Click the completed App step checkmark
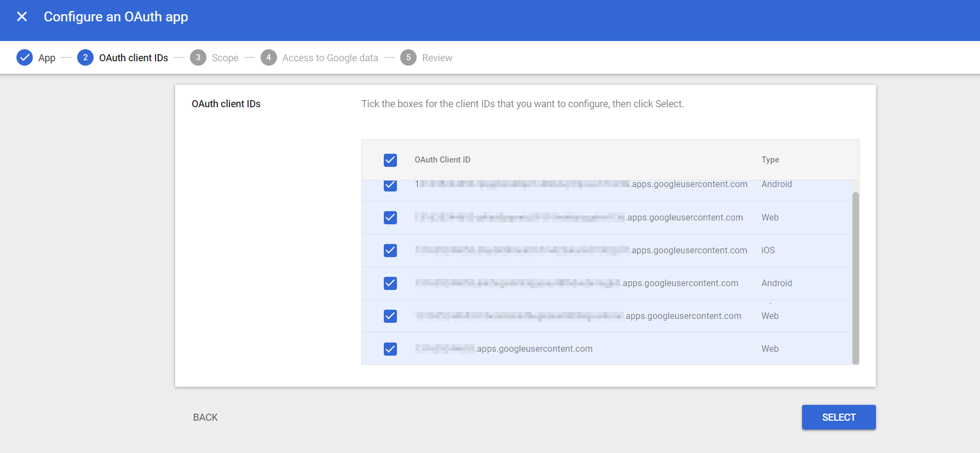The width and height of the screenshot is (980, 453). [x=25, y=57]
